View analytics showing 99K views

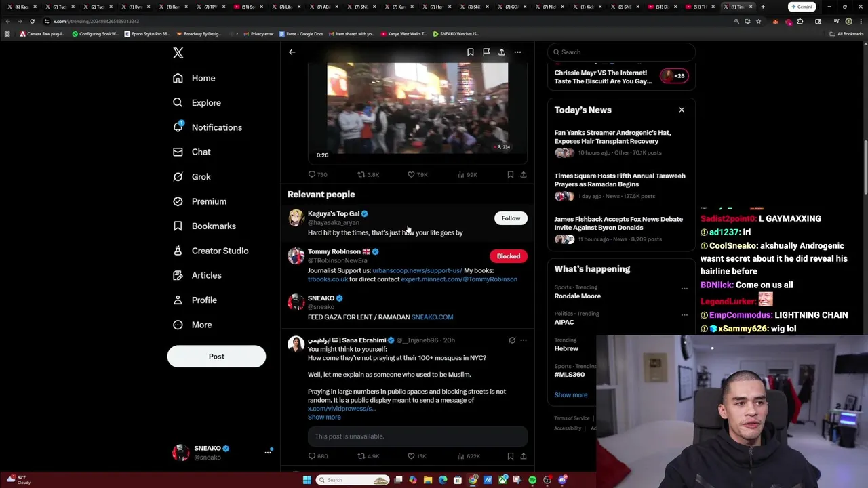[467, 175]
